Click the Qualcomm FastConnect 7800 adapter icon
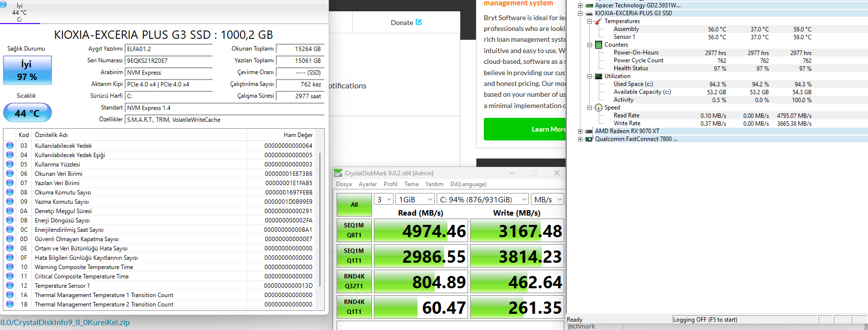The height and width of the screenshot is (330, 868). [x=589, y=139]
